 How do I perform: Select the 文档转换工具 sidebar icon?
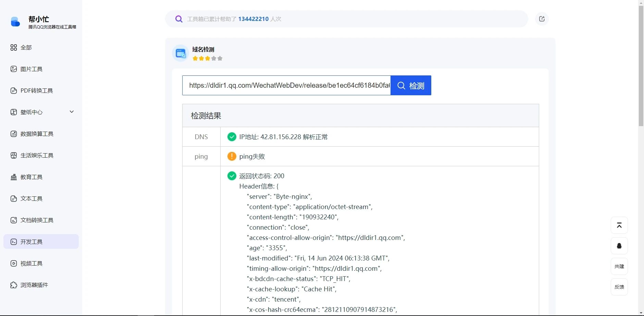[x=14, y=220]
